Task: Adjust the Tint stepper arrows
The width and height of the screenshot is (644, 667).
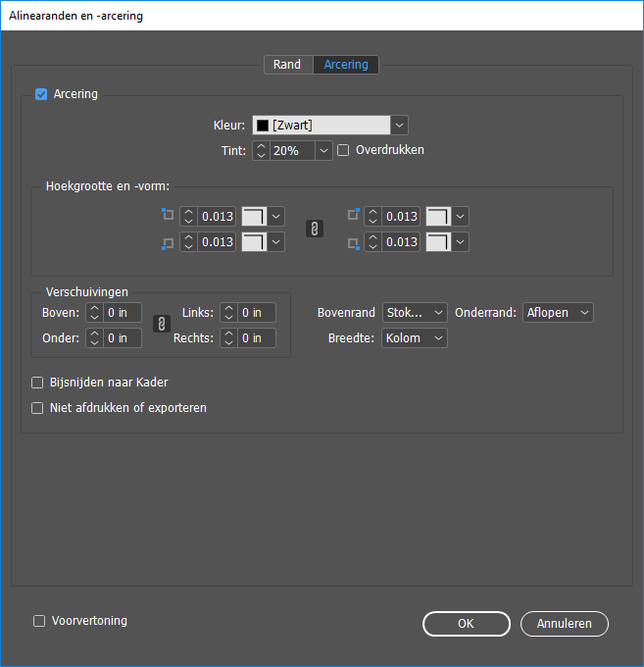Action: point(261,150)
